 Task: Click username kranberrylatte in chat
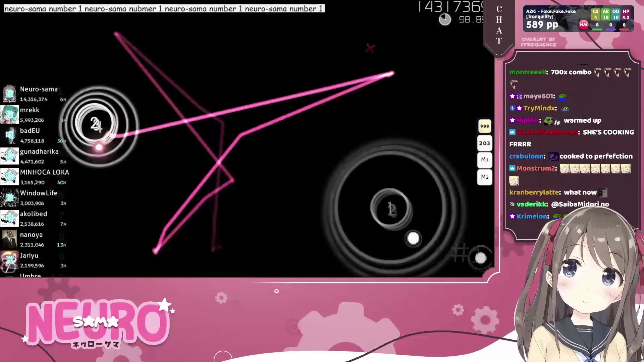[535, 192]
